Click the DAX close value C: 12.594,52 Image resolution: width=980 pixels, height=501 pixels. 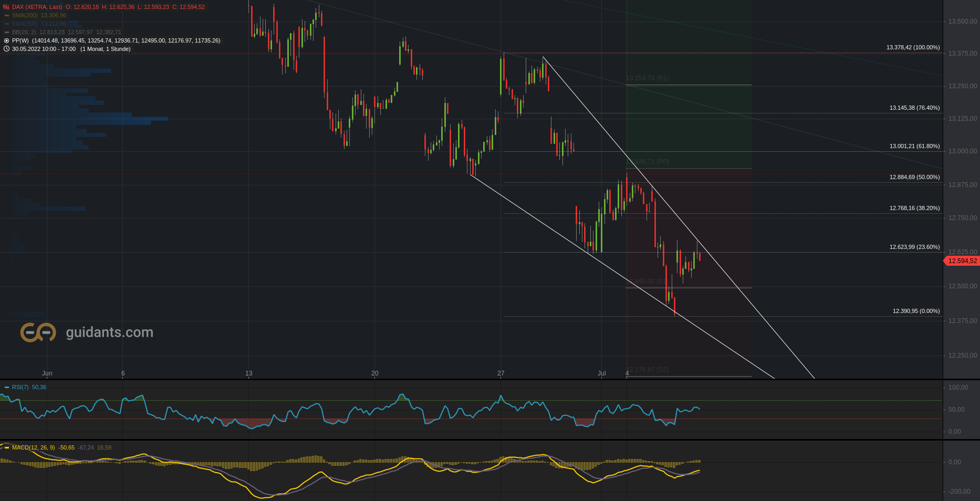coord(189,7)
